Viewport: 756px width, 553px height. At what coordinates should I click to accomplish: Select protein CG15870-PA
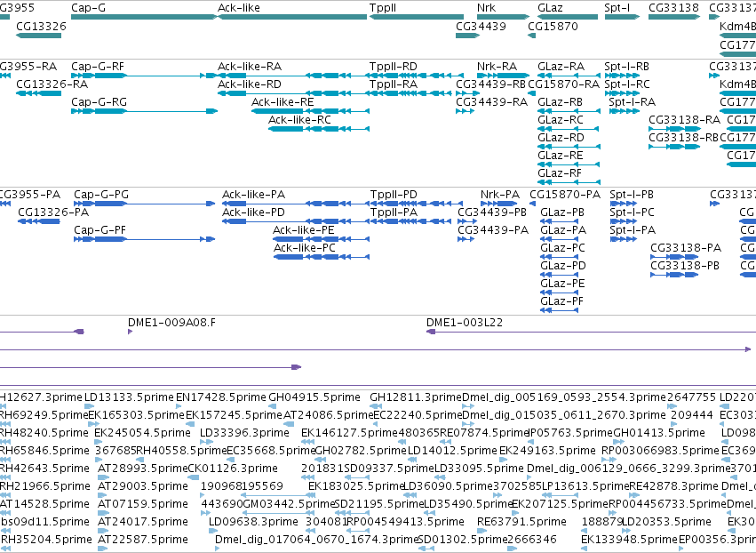533,204
